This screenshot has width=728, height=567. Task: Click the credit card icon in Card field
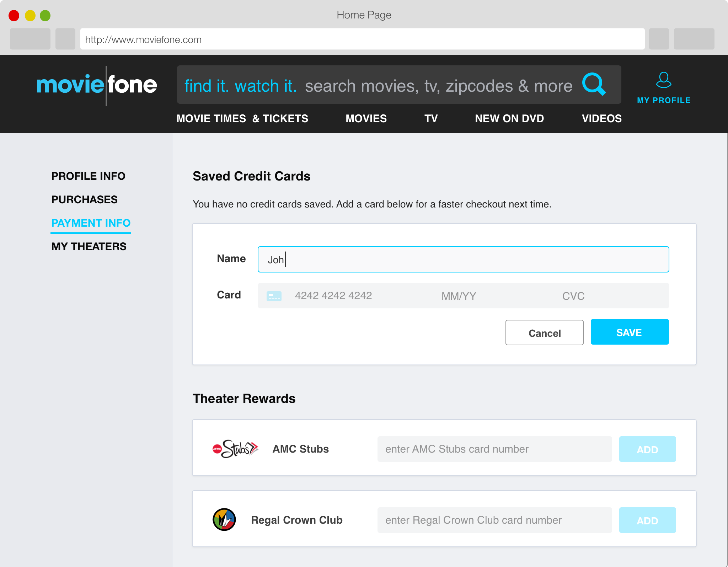click(274, 296)
